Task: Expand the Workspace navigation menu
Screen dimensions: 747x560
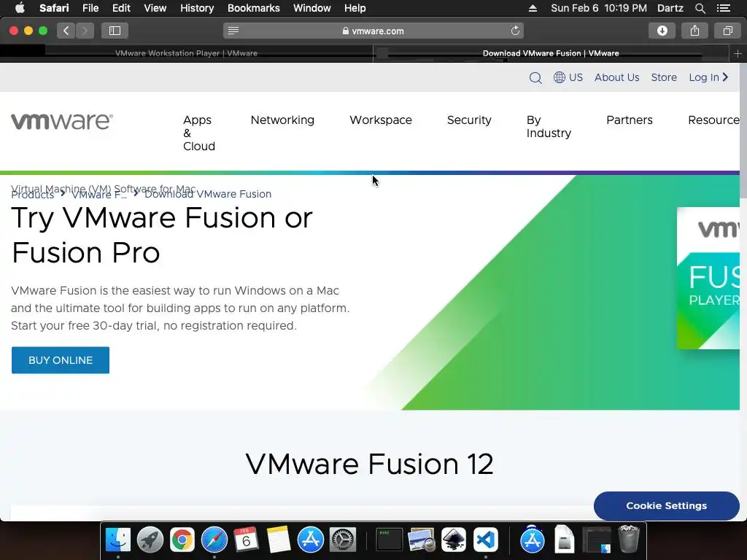Action: 381,120
